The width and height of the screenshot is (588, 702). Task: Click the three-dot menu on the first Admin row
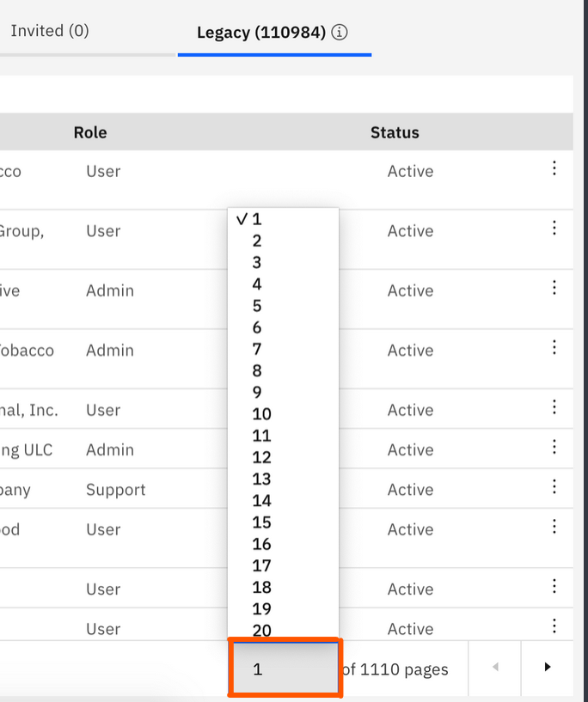[x=555, y=289]
